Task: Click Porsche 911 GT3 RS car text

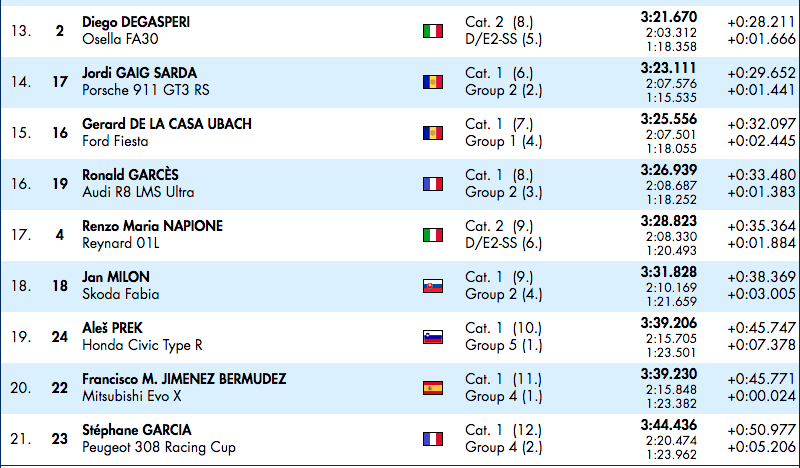Action: (145, 90)
